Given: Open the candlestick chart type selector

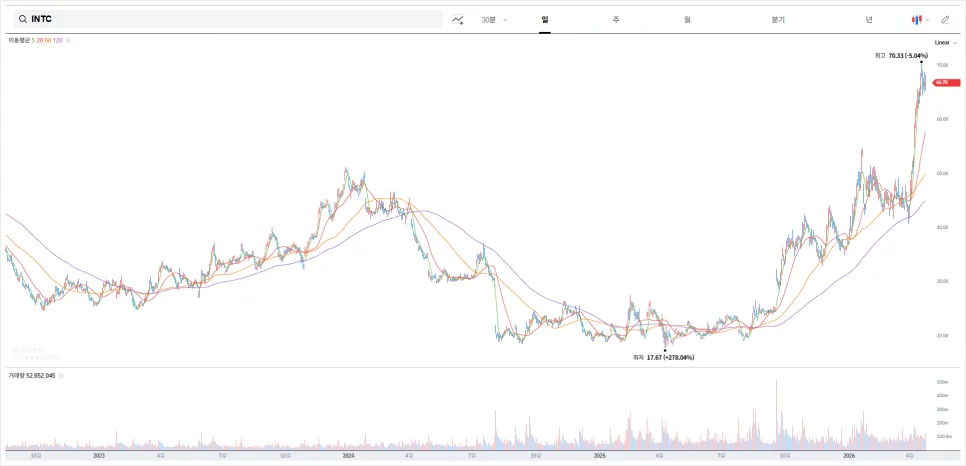Looking at the screenshot, I should (920, 20).
